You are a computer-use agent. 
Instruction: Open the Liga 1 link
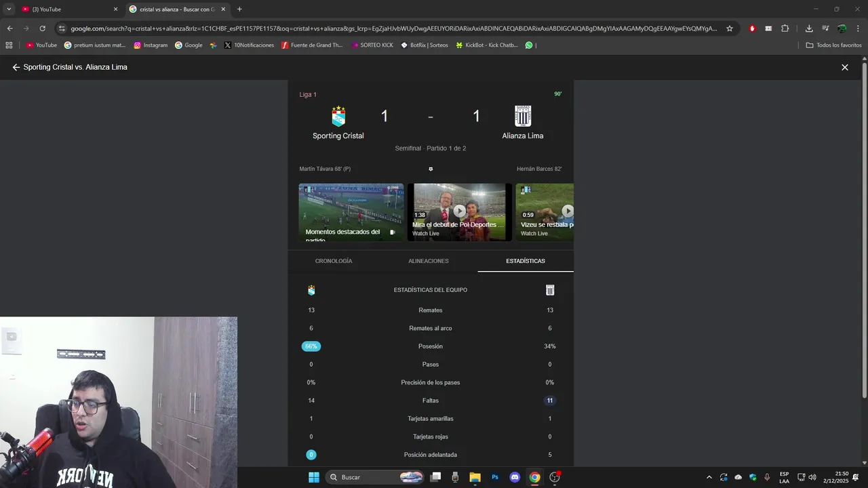click(308, 94)
